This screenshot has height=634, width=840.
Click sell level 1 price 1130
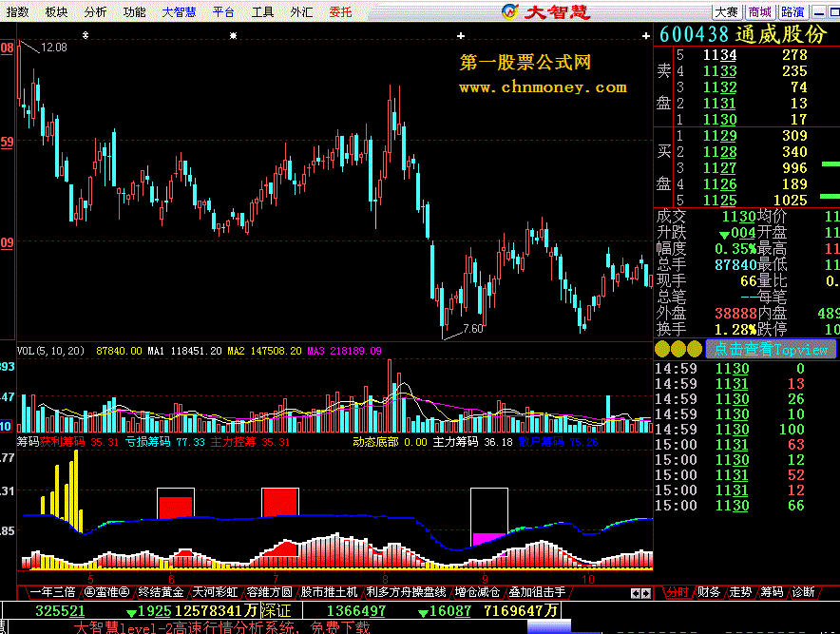[x=720, y=119]
